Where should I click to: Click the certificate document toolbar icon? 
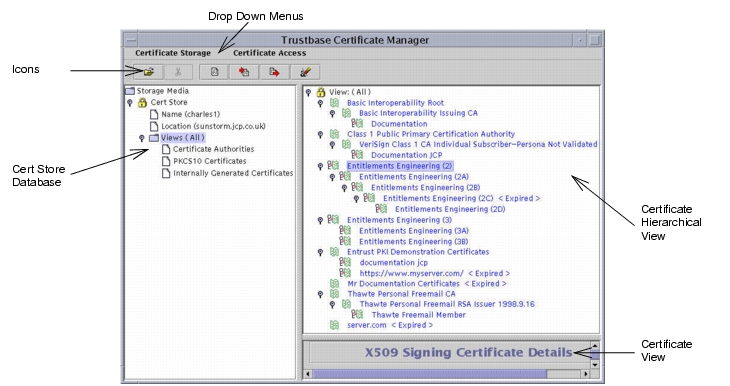click(x=214, y=72)
